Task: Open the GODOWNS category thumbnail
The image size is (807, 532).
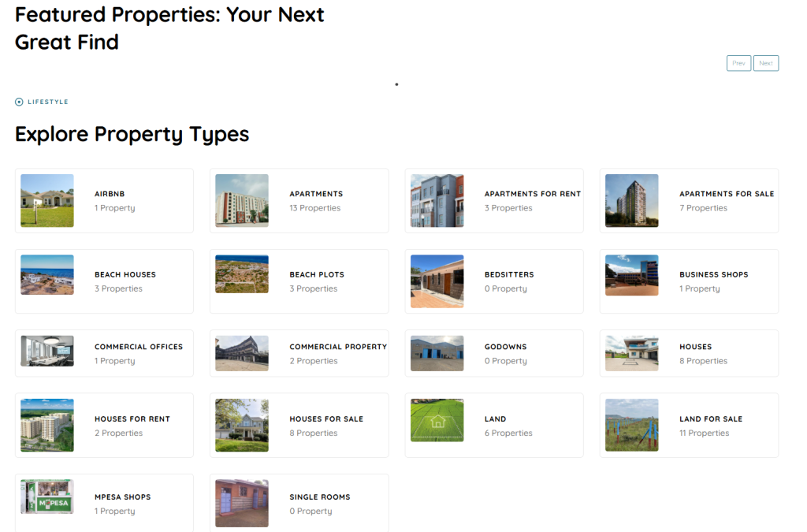Action: (437, 353)
